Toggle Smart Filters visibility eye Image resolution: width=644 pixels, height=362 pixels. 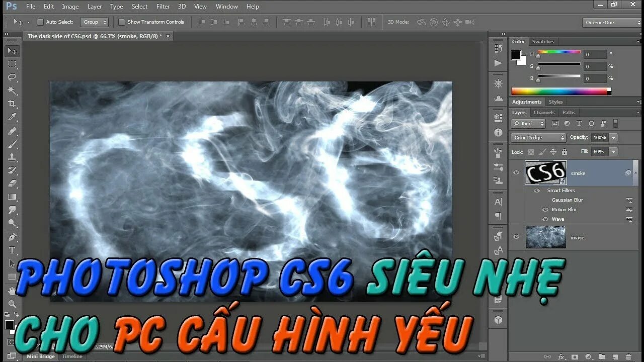click(536, 191)
